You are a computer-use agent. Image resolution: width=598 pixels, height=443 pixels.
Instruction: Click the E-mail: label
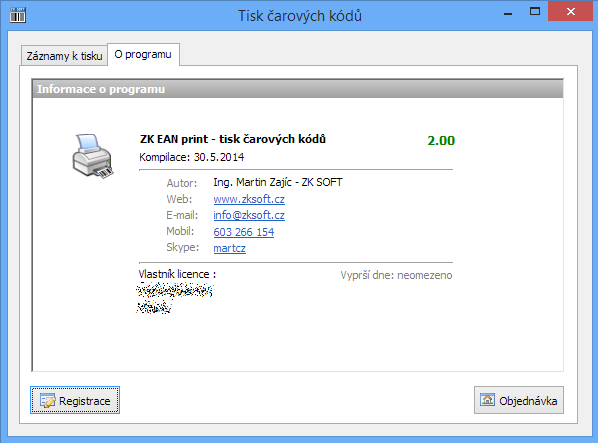(182, 215)
